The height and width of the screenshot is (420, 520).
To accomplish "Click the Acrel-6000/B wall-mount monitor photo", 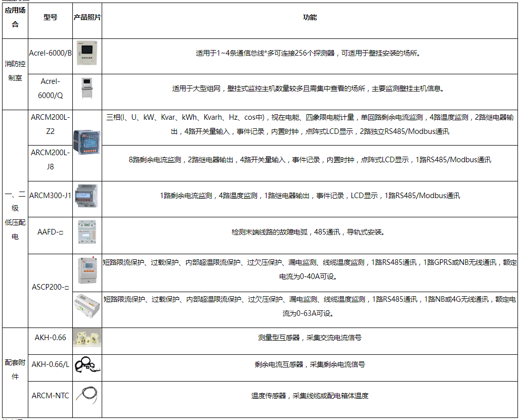I will (x=87, y=53).
